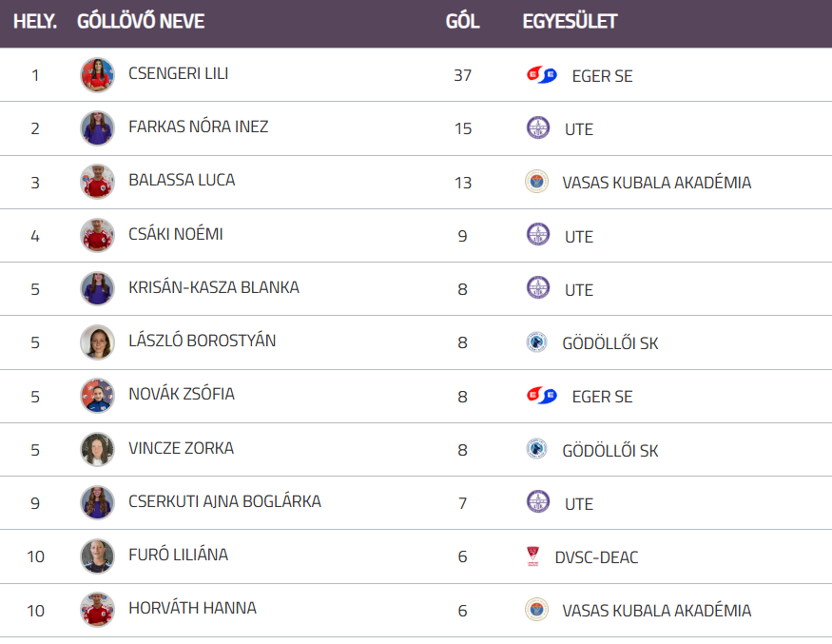
Task: Click Gödöllői SK logo in László Borostyán row
Action: [x=536, y=342]
